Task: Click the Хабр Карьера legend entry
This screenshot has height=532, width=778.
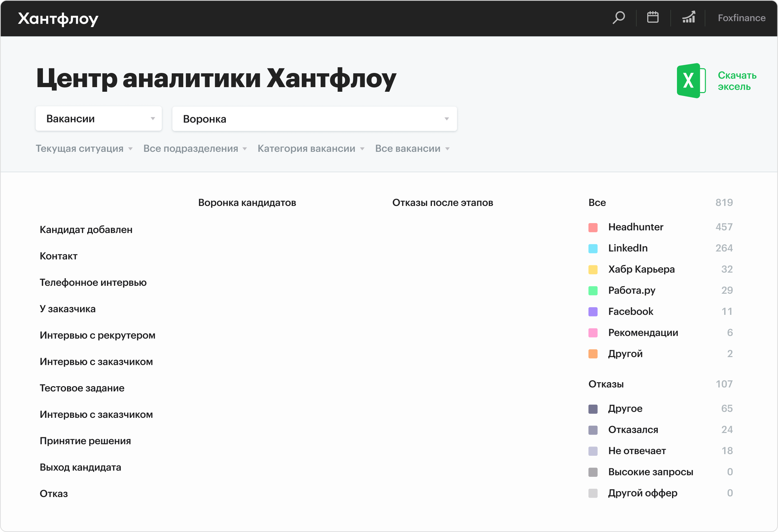Action: click(641, 269)
